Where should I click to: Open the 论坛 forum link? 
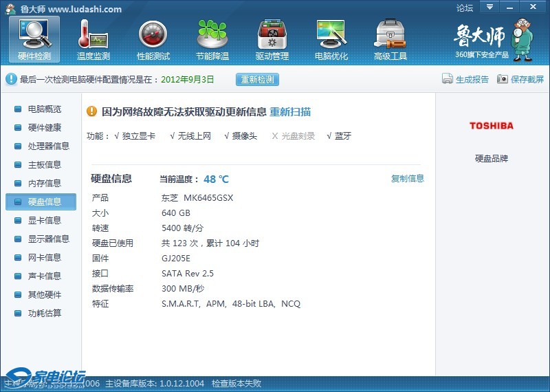coord(465,8)
